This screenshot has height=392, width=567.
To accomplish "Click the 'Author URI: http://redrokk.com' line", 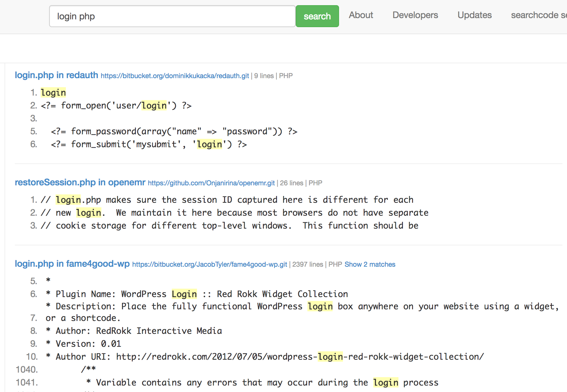I will [x=265, y=357].
